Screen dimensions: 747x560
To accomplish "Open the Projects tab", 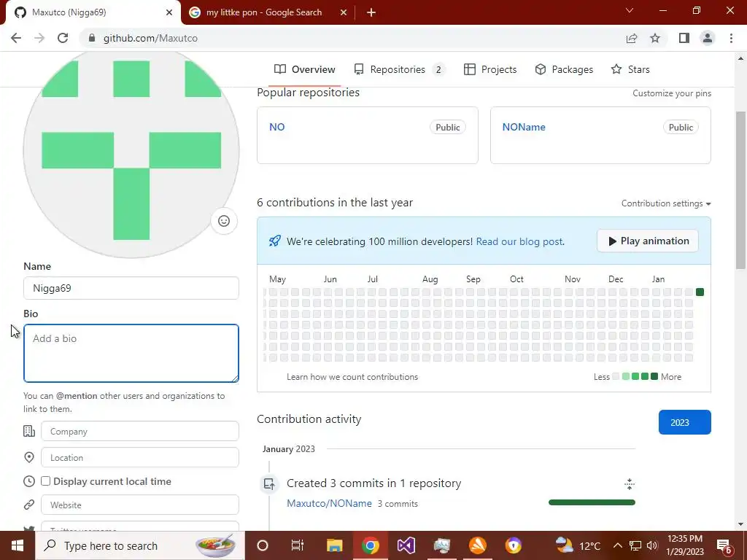I will 490,69.
